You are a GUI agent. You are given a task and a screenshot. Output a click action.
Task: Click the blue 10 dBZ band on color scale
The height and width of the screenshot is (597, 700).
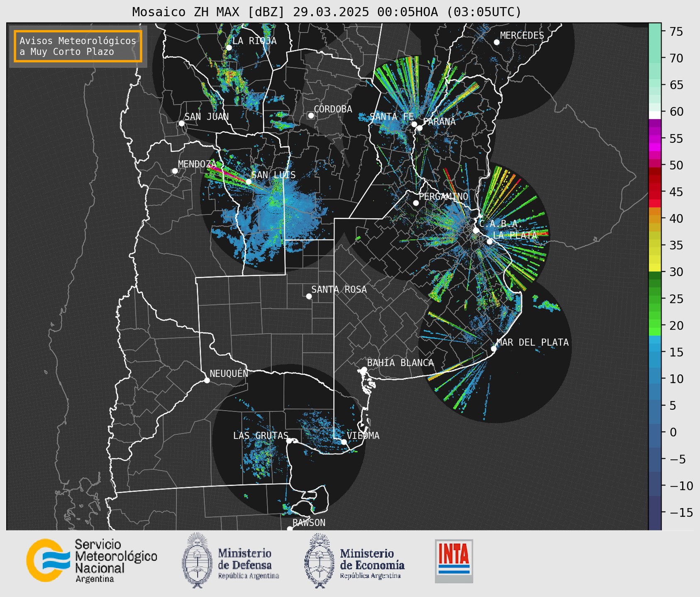pyautogui.click(x=655, y=378)
